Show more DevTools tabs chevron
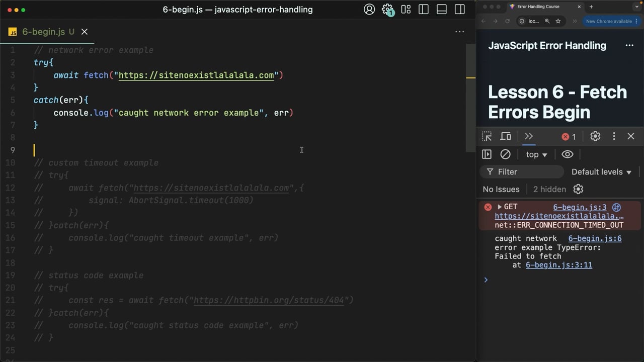The image size is (644, 362). (x=529, y=136)
